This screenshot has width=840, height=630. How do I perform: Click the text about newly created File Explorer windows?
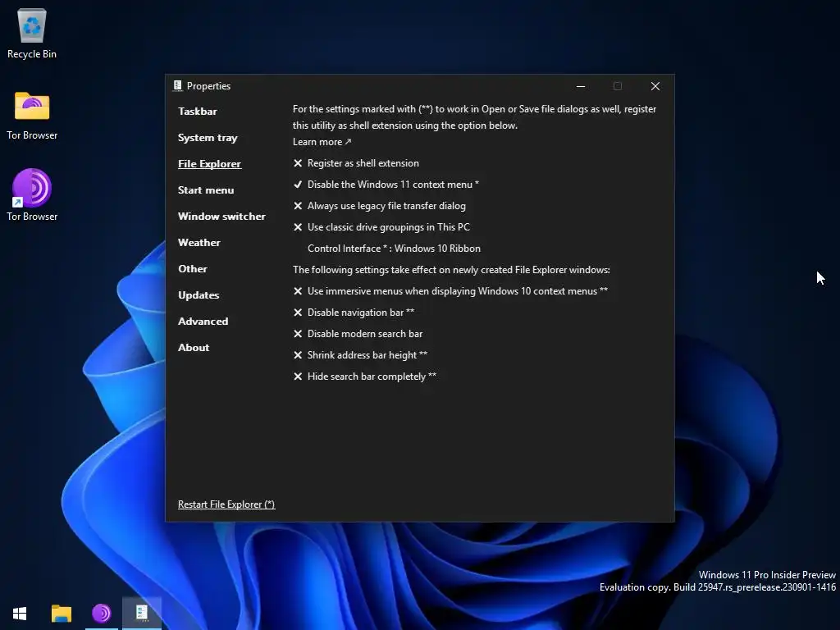[x=451, y=269]
